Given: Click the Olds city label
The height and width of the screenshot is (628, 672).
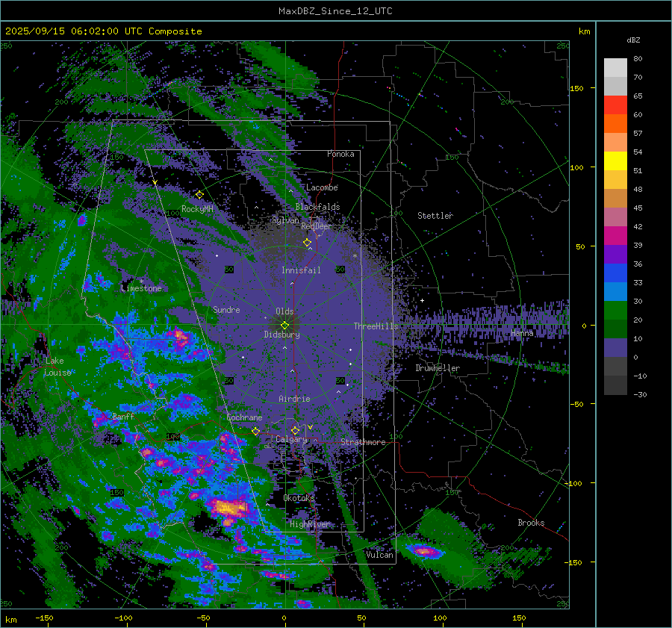Looking at the screenshot, I should coord(284,311).
